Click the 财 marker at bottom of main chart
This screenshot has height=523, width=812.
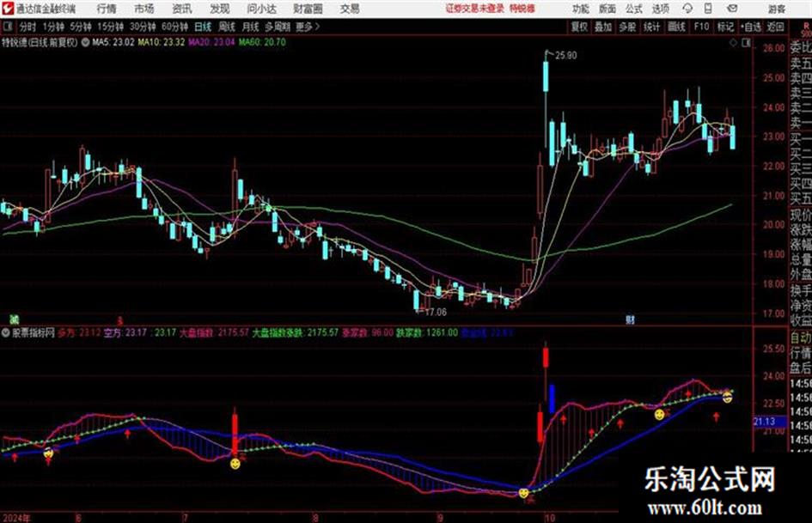(x=630, y=319)
